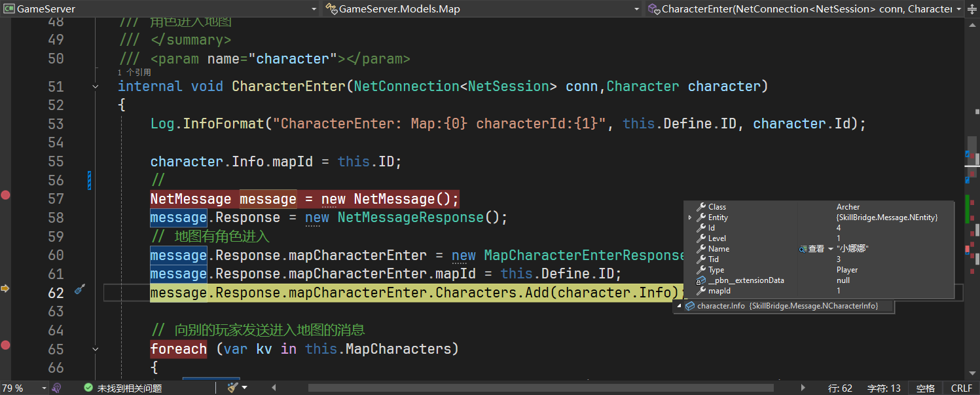Click the green no-issues-found checkmark icon
Viewport: 980px width, 395px height.
pos(88,388)
